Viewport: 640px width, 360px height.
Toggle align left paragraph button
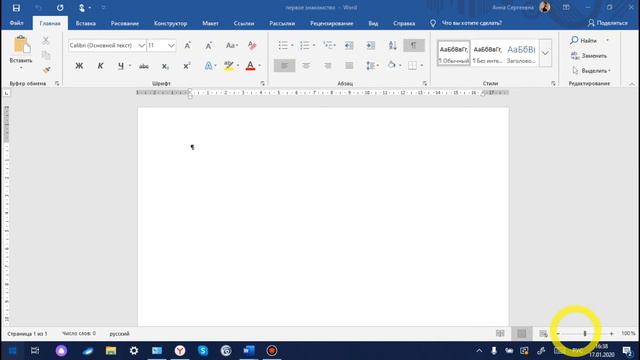(x=284, y=65)
